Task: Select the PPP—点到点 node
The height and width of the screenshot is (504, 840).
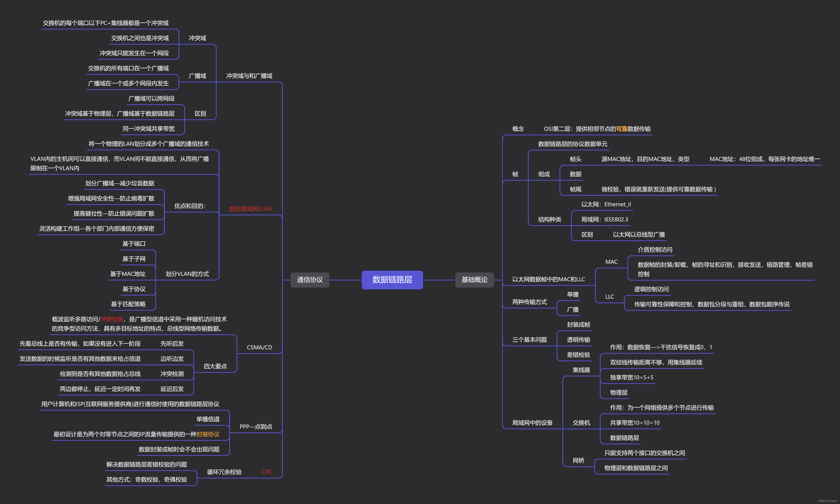Action: (x=256, y=426)
